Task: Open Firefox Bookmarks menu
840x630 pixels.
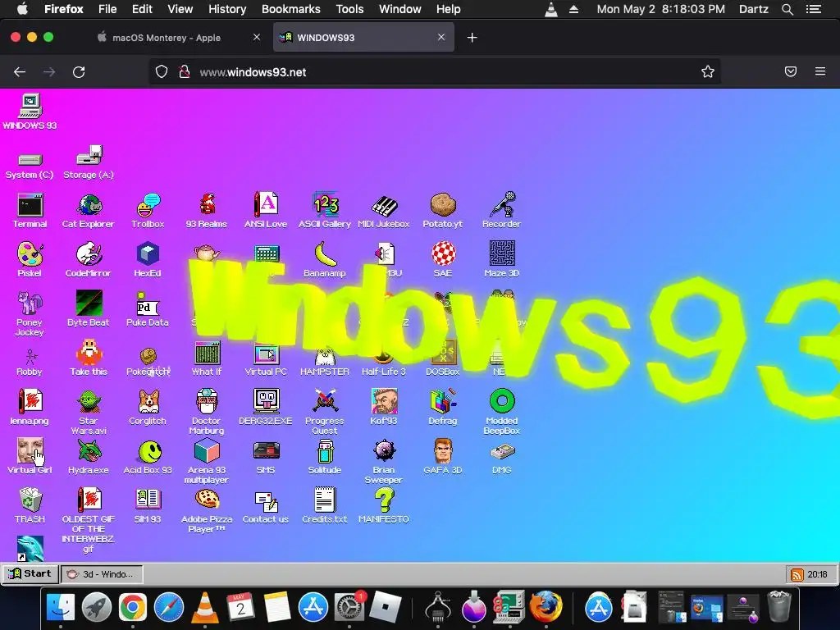Action: tap(291, 9)
